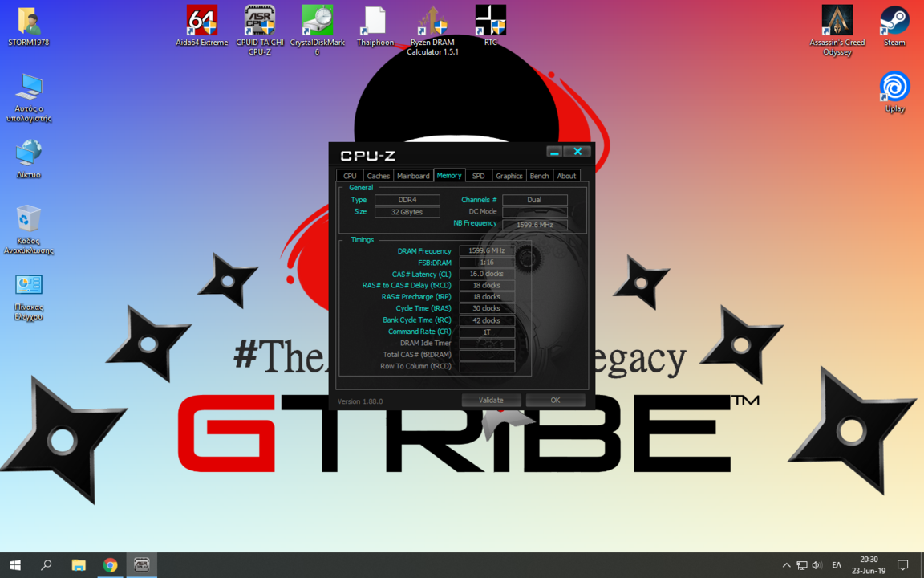This screenshot has width=924, height=578.
Task: Click the Type field showing DDR4
Action: click(407, 200)
